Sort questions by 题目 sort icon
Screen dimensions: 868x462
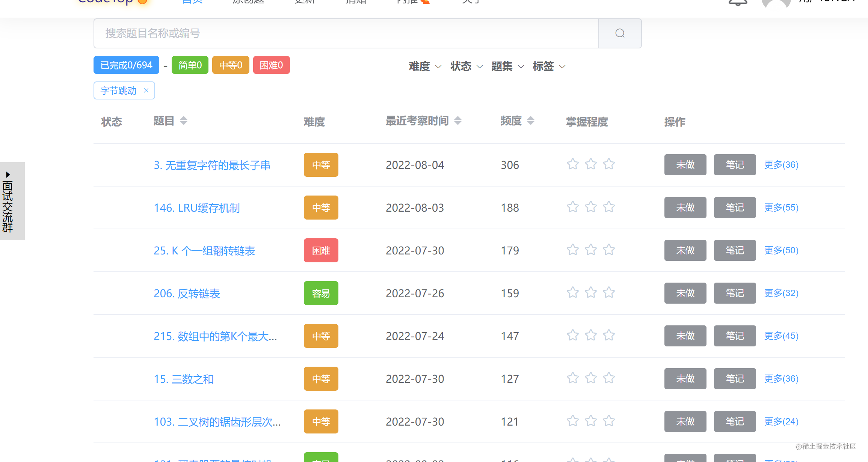184,120
